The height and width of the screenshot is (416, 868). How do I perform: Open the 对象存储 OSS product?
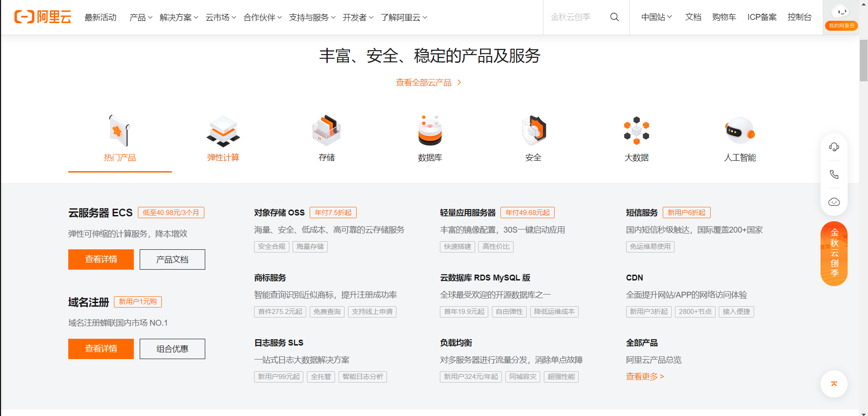[x=279, y=213]
